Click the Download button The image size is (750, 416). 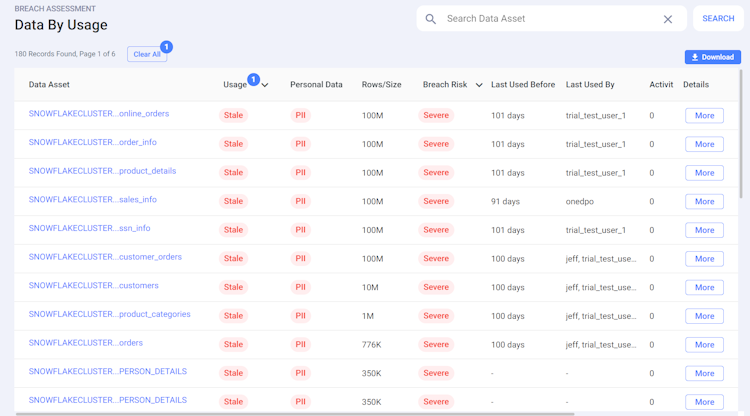point(712,57)
